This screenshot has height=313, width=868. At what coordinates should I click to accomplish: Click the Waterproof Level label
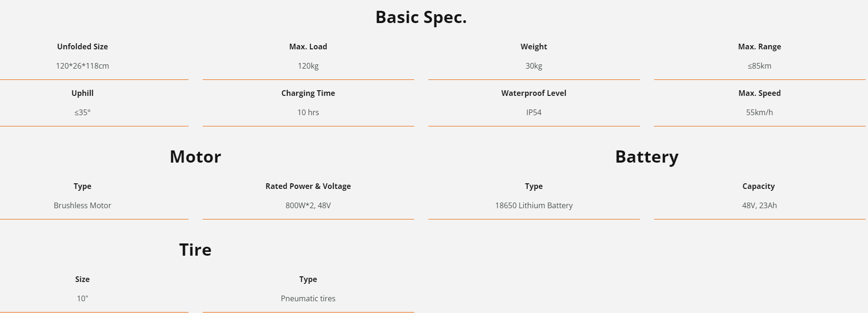534,93
